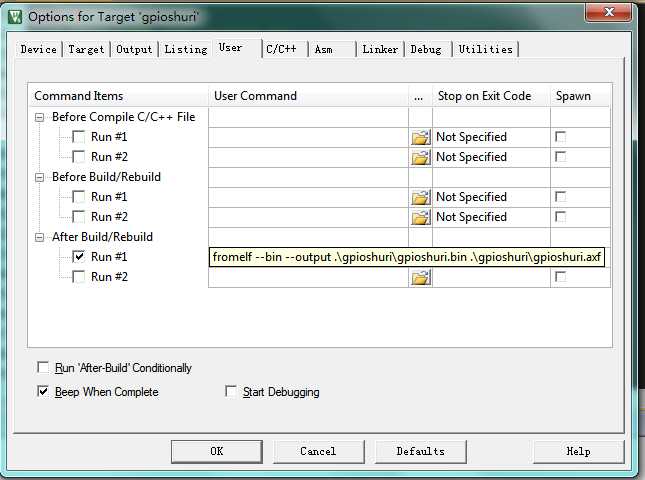The height and width of the screenshot is (480, 645).
Task: Enable After Build Run #2 checkbox
Action: pos(79,277)
